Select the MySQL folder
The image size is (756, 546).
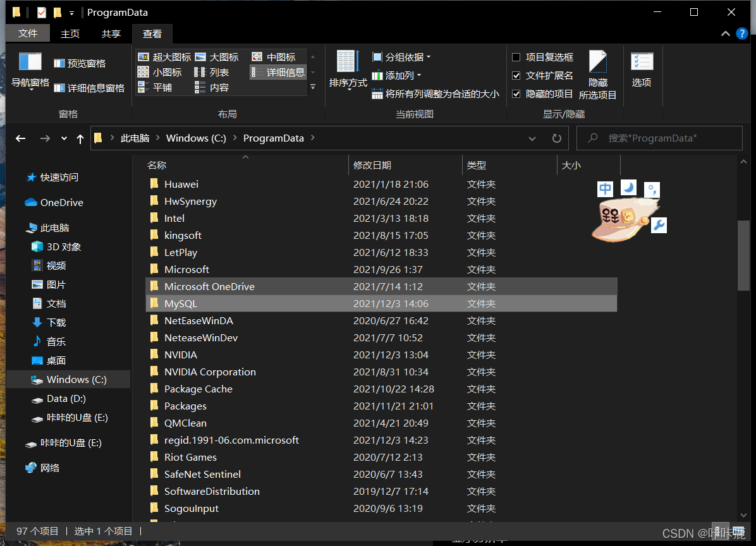pyautogui.click(x=381, y=303)
